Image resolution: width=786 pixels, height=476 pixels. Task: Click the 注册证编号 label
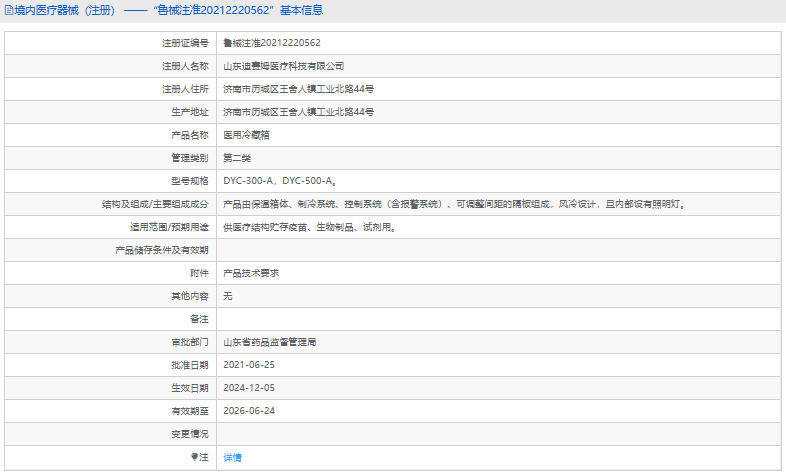[185, 43]
